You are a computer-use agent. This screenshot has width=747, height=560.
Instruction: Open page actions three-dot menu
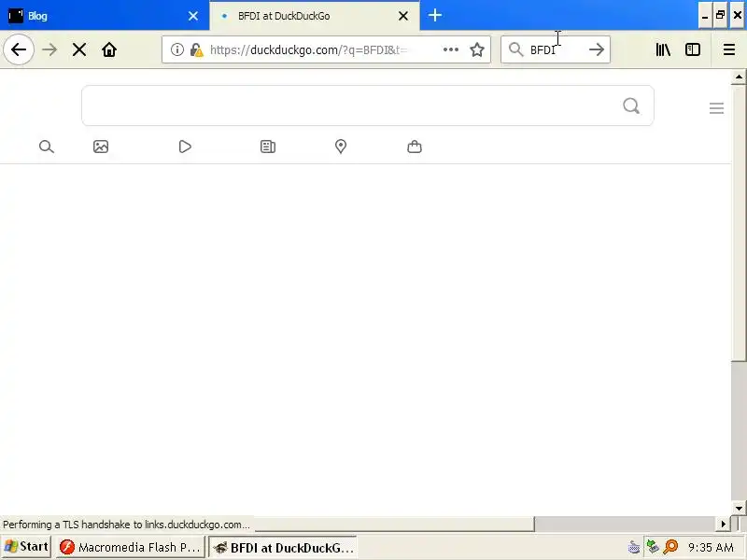[450, 49]
